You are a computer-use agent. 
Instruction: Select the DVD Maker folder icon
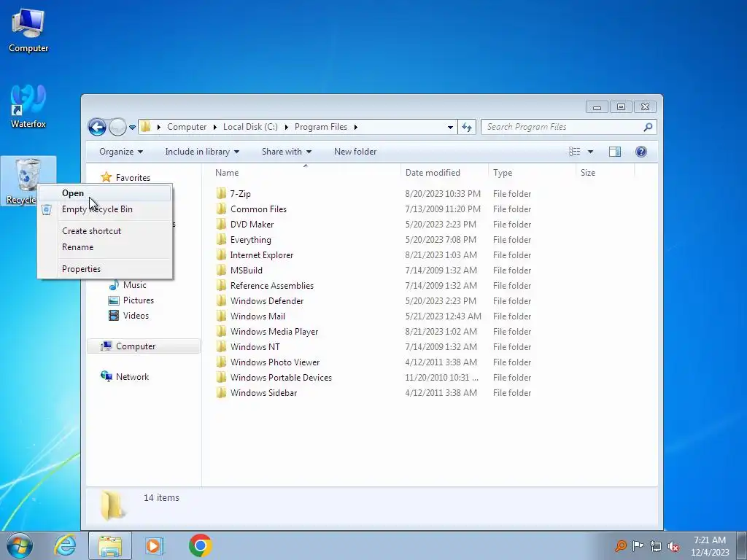[x=221, y=225]
